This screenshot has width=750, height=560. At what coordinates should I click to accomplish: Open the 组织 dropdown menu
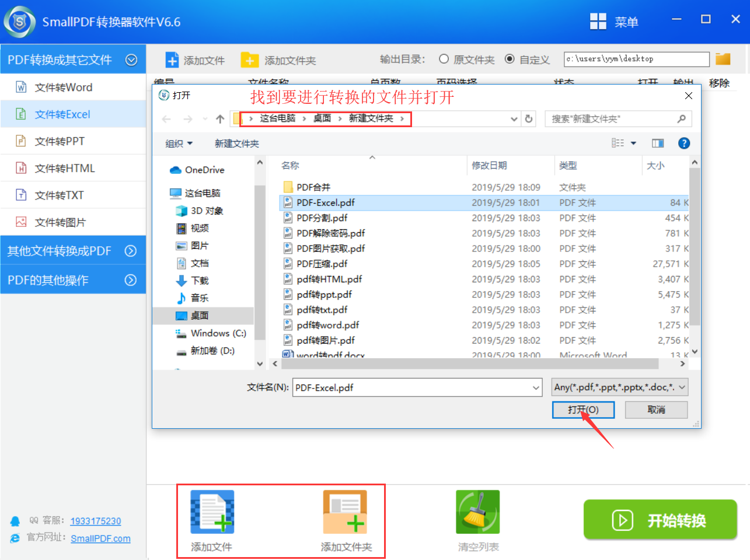(x=179, y=143)
